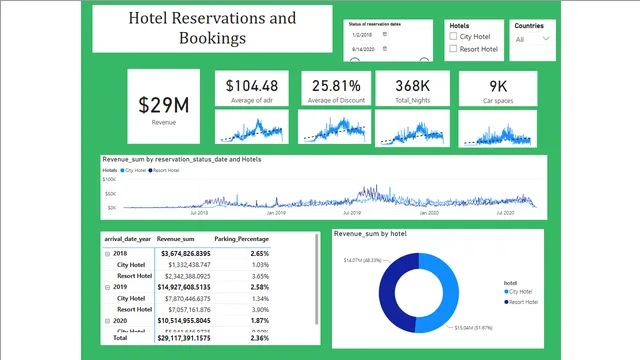
Task: Select 2018 revenue cell $3,674,826.8395
Action: point(186,253)
